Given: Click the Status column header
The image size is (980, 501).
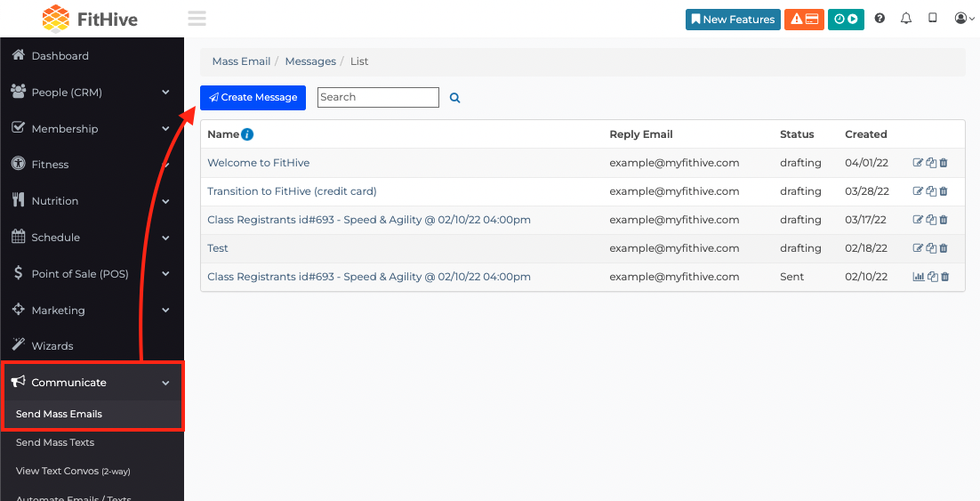Looking at the screenshot, I should click(x=797, y=133).
